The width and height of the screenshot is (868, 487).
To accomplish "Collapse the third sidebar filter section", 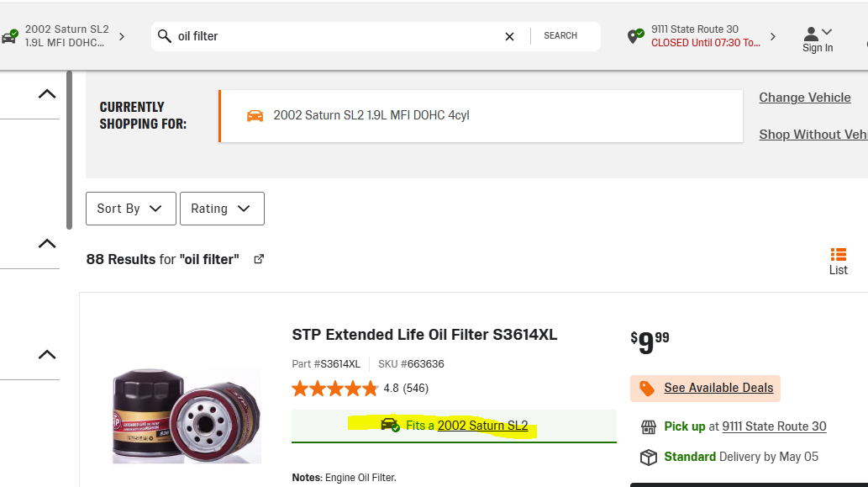I will click(47, 355).
